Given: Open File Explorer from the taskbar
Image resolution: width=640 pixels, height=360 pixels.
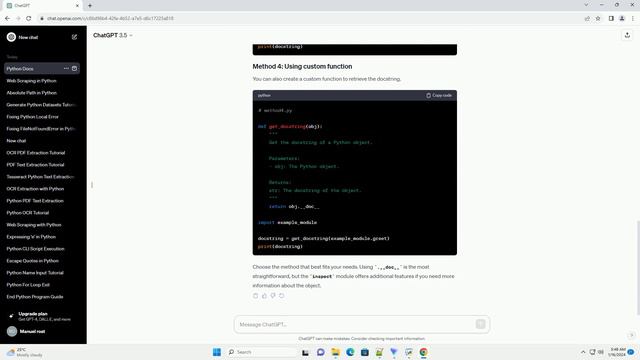Looking at the screenshot, I should (x=335, y=352).
